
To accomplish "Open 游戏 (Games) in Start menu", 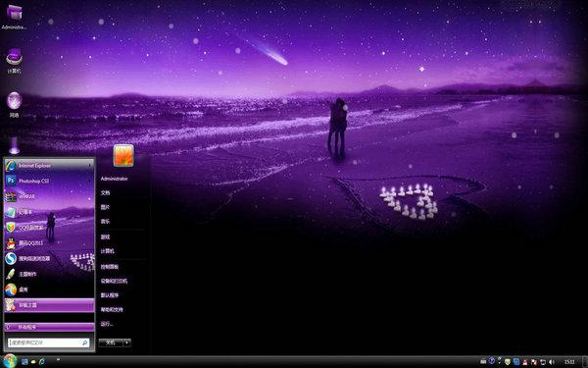I will click(106, 237).
